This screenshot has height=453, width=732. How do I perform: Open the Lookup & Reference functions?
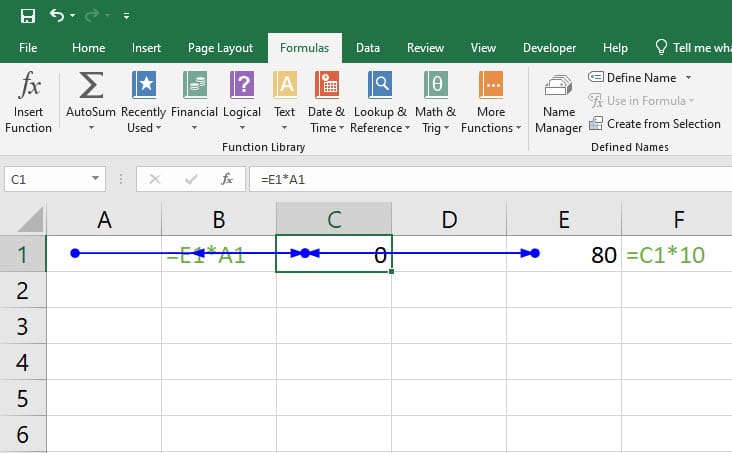point(380,102)
